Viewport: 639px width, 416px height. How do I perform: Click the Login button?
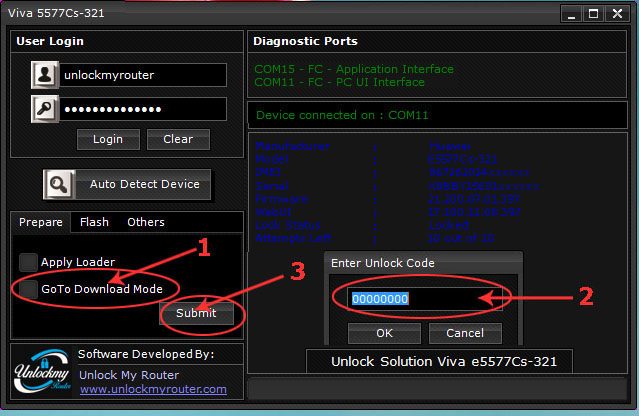point(108,139)
